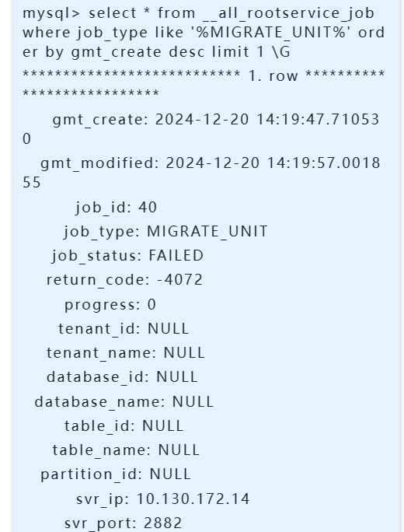
Task: Click the tenant_name field label
Action: (101, 353)
